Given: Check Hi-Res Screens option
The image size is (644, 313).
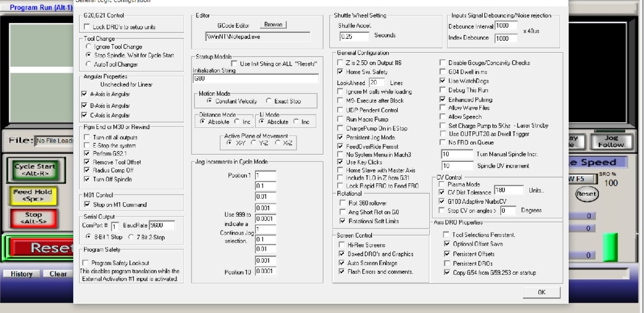Looking at the screenshot, I should coord(342,244).
